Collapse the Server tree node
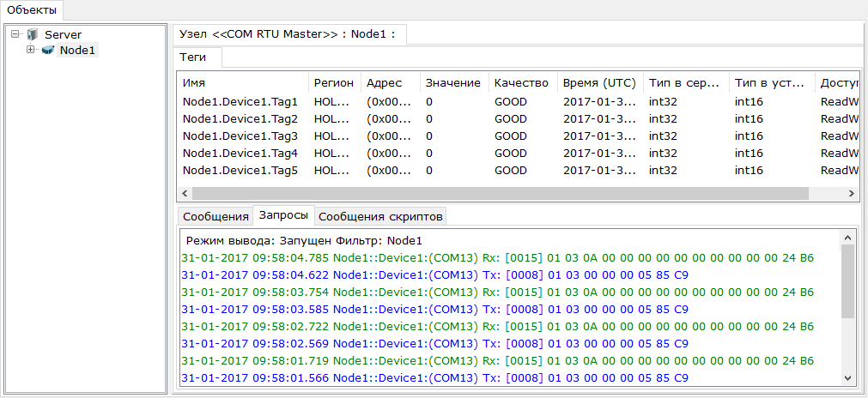The height and width of the screenshot is (398, 868). 16,34
